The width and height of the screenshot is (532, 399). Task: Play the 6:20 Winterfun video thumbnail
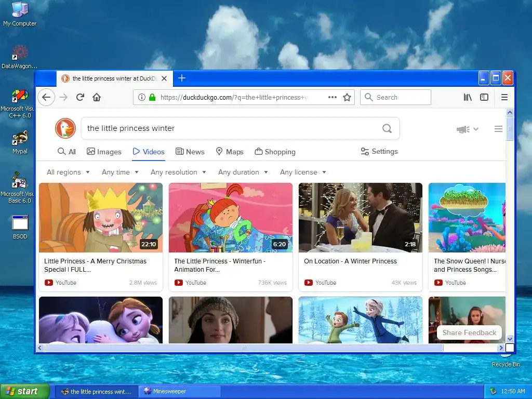click(x=231, y=218)
